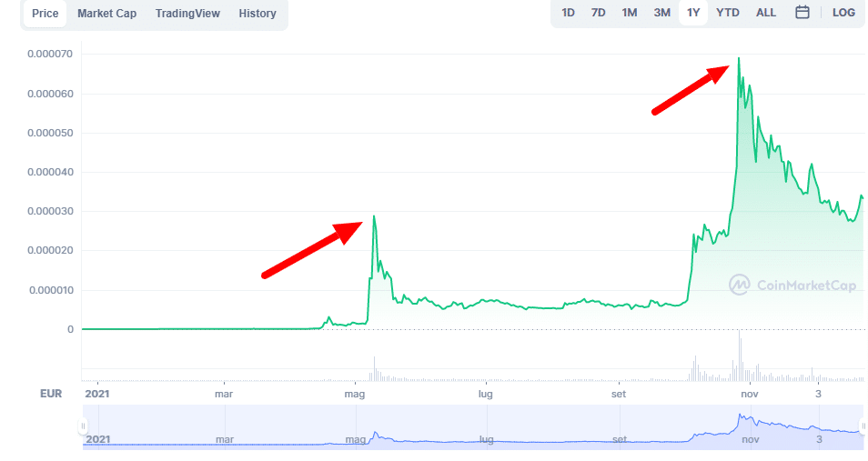Image resolution: width=868 pixels, height=461 pixels.
Task: Click the 'nov' x-axis label
Action: click(750, 394)
